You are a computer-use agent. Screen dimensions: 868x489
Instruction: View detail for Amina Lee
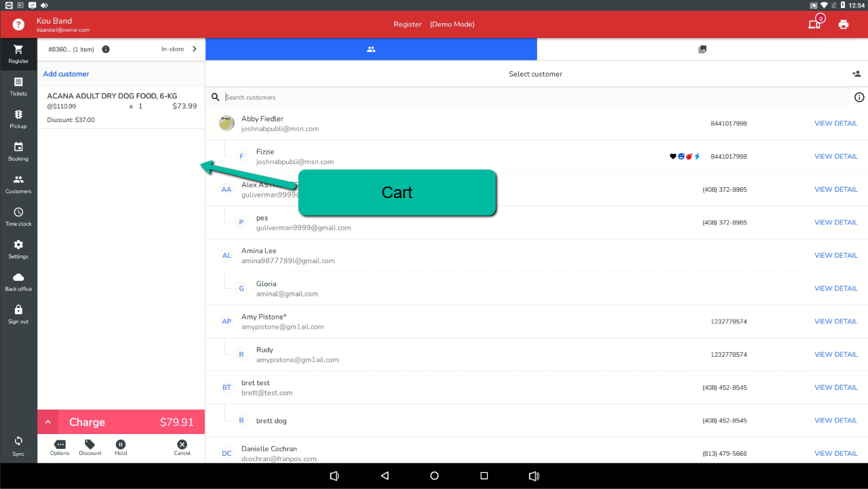835,256
